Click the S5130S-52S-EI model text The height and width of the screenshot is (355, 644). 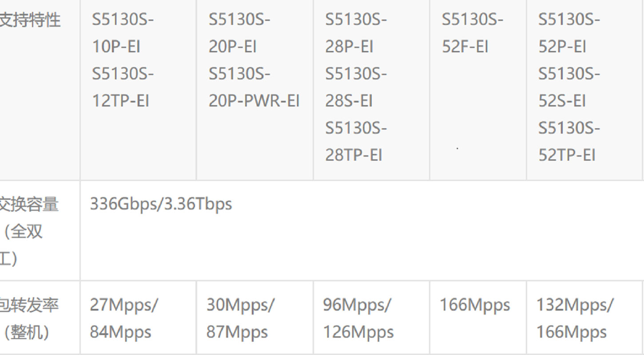tap(569, 87)
